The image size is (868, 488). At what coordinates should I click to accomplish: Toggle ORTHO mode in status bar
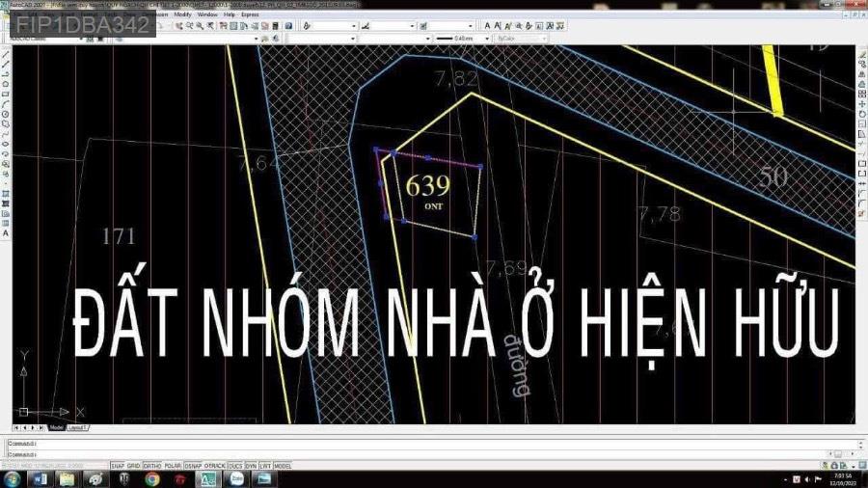click(151, 465)
